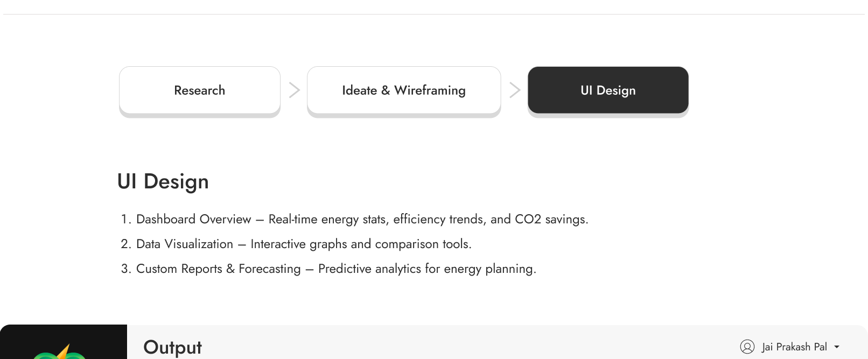Expand the Jai Prakash Pal dropdown caret
Screen dimensions: 868x359
(837, 347)
